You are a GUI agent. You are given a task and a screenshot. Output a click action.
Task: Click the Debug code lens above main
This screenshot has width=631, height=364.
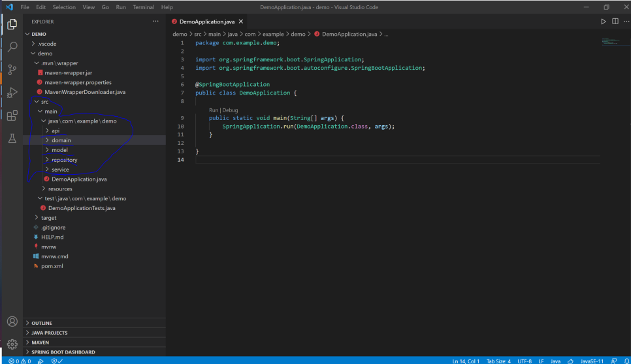pos(230,110)
